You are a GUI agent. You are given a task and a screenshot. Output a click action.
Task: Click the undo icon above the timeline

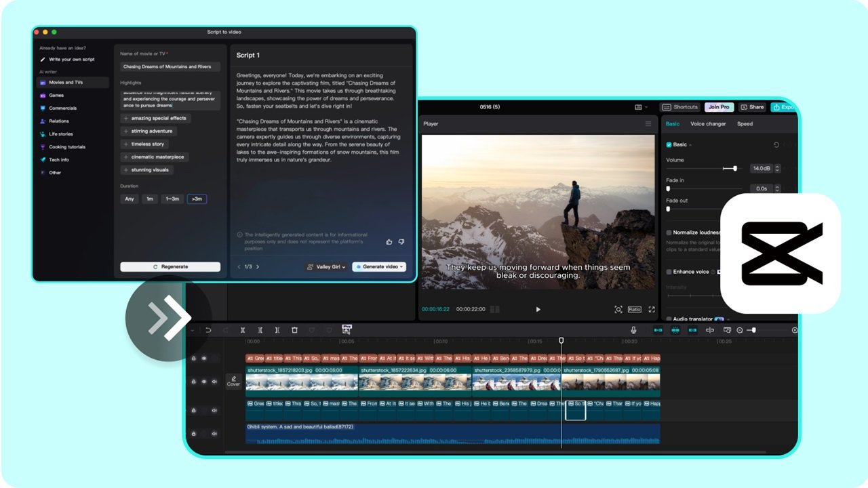(209, 330)
